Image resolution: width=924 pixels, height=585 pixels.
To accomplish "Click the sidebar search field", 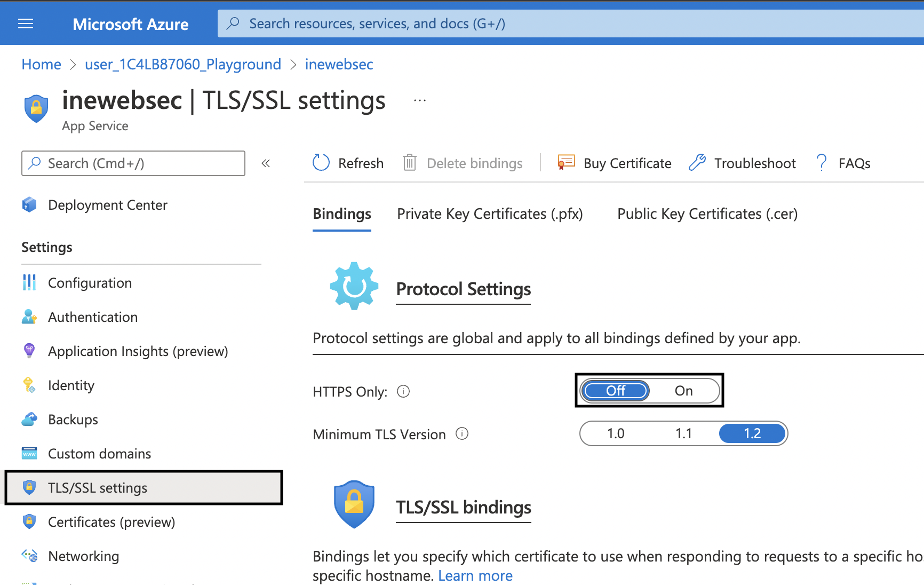I will pyautogui.click(x=133, y=163).
